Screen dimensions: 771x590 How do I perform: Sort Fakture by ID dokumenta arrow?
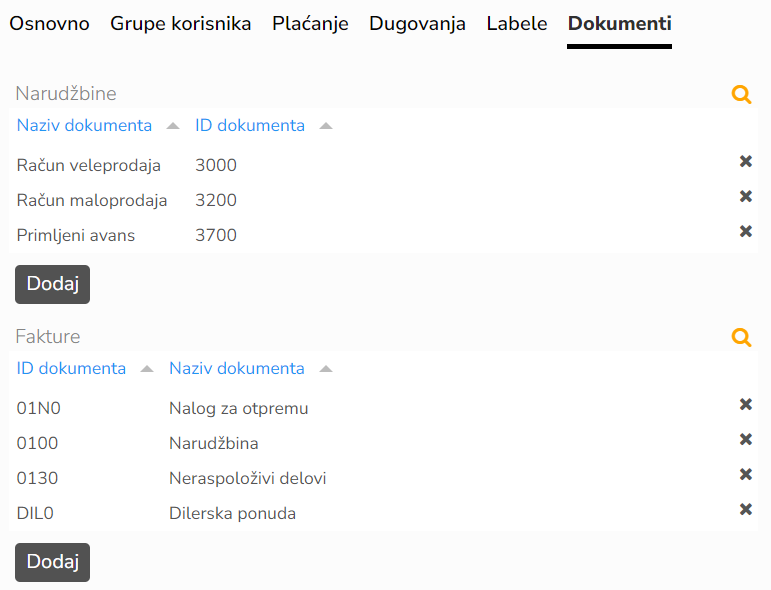pos(147,369)
